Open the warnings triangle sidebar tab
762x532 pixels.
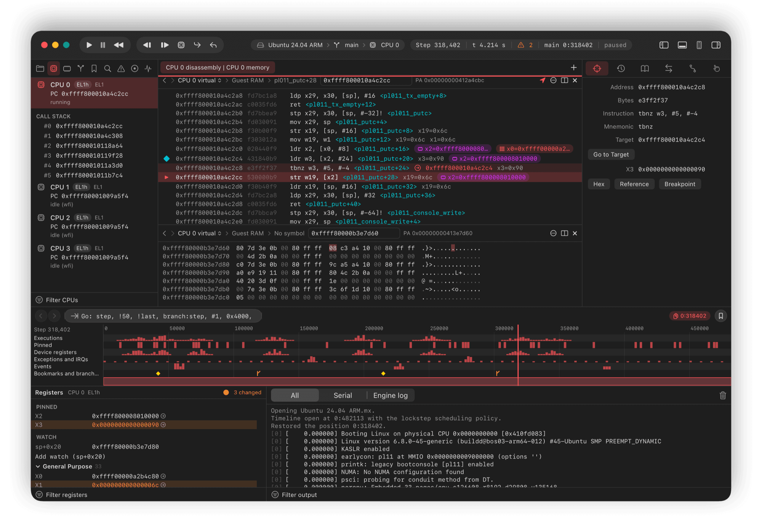(121, 69)
